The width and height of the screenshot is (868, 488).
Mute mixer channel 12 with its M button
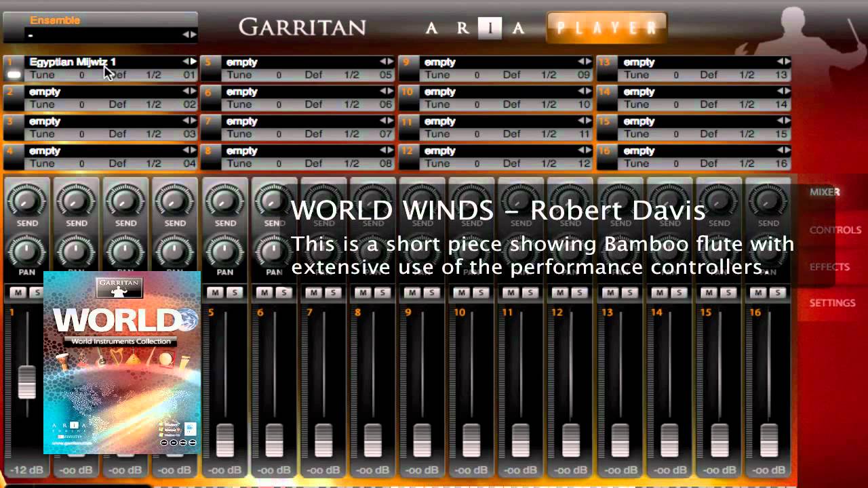click(x=561, y=292)
